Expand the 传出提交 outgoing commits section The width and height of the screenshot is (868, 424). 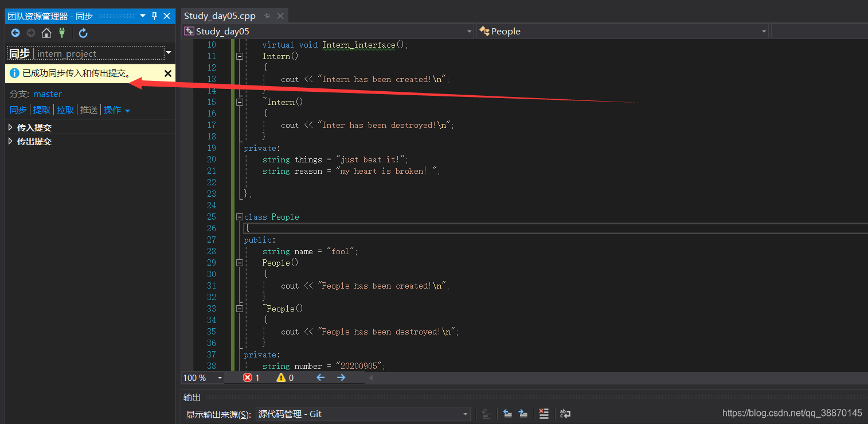[11, 141]
